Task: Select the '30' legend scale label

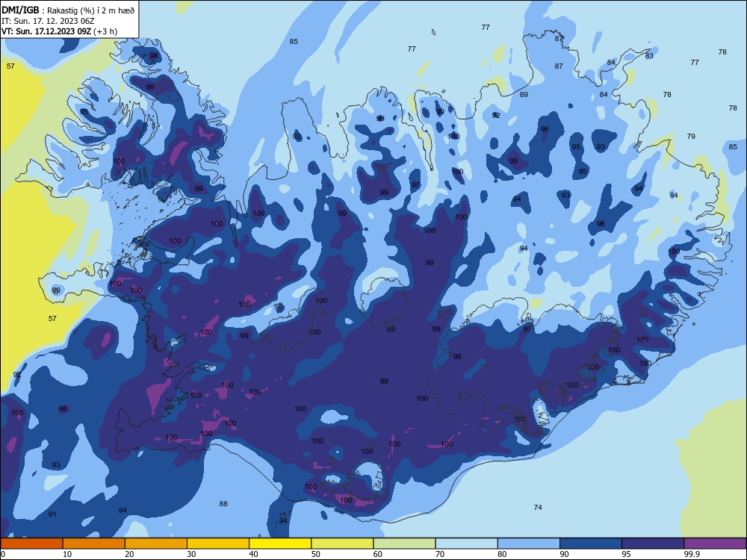Action: pos(191,554)
